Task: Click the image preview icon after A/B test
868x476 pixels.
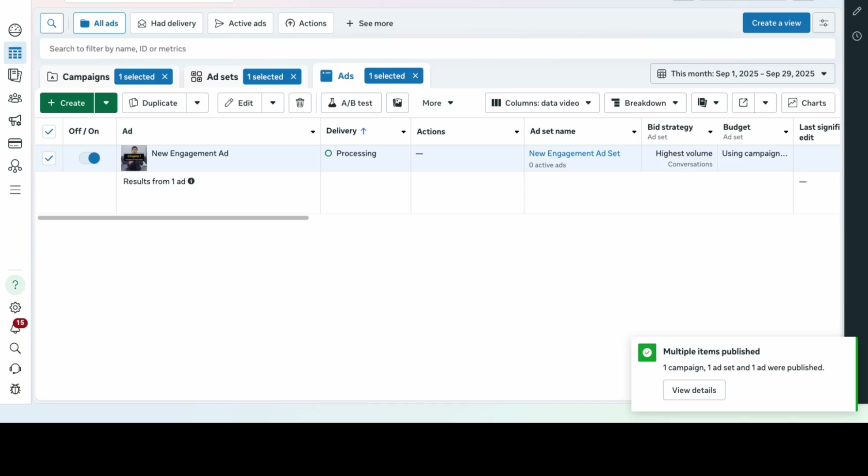Action: 397,103
